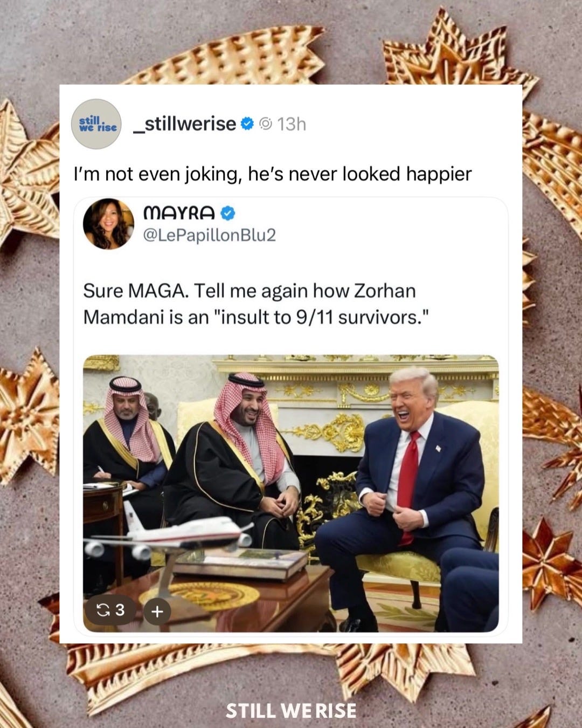Visit the @LePapillonBlu2 handle
Screen dimensions: 582x728
[x=210, y=236]
